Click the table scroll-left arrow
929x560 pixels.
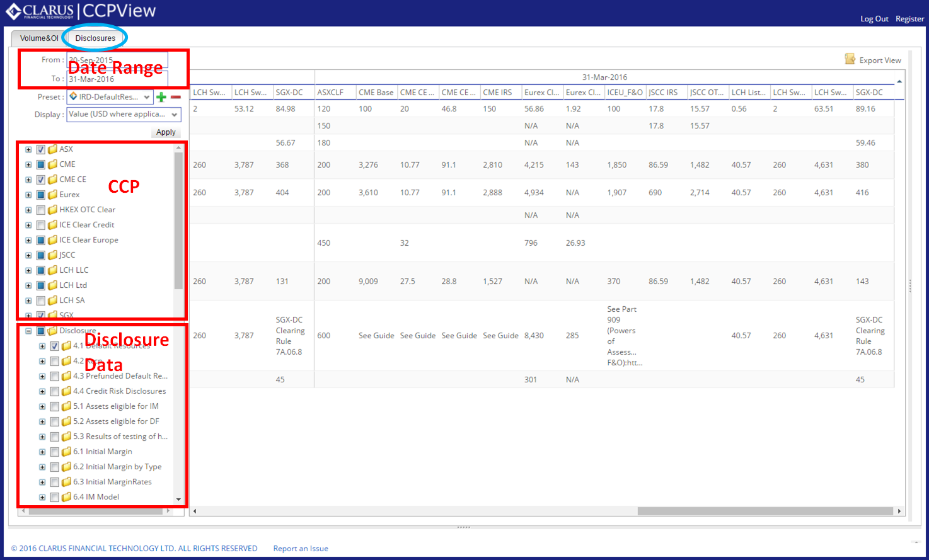pos(195,511)
